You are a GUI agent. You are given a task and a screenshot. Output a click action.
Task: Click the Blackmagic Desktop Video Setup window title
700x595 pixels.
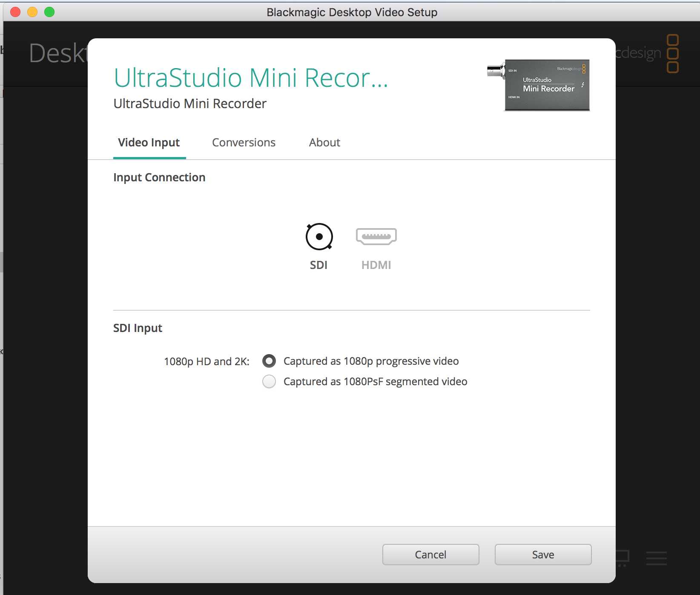(352, 12)
